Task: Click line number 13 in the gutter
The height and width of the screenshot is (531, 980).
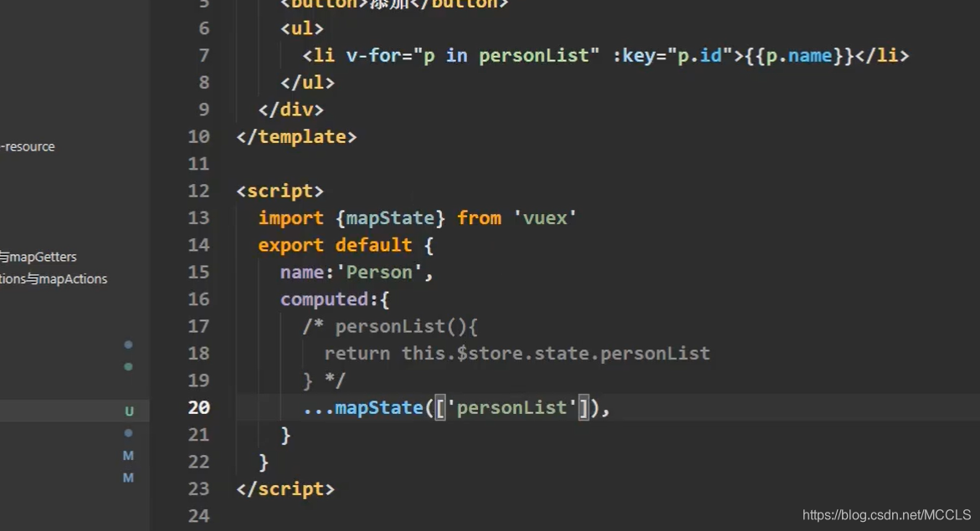Action: [x=198, y=218]
